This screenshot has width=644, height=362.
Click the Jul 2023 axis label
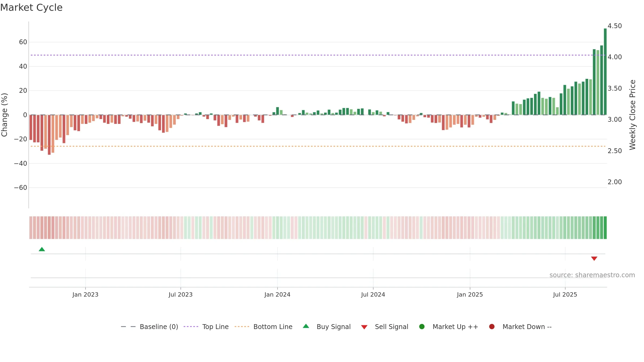(x=181, y=295)
